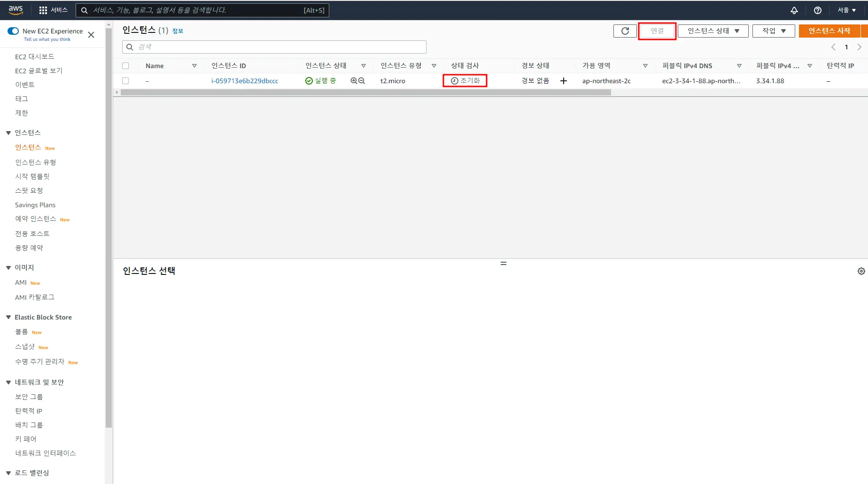
Task: Zoom out on instance status icon
Action: 361,81
